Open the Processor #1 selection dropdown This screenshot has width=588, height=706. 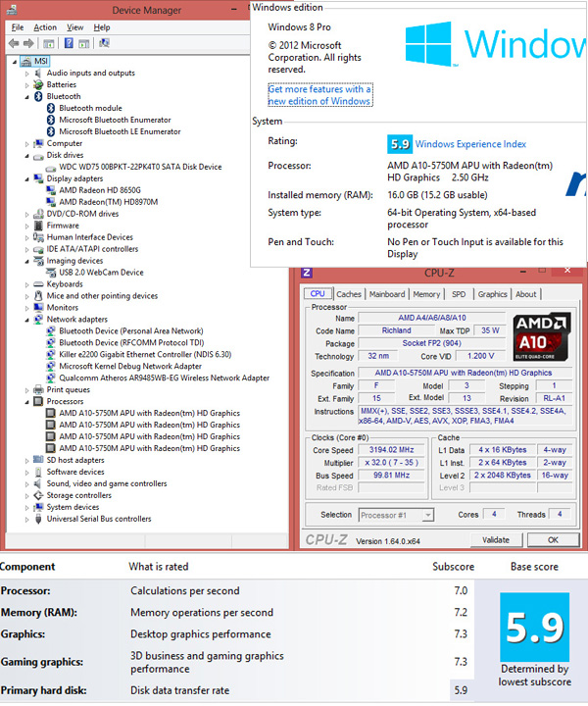pyautogui.click(x=428, y=515)
